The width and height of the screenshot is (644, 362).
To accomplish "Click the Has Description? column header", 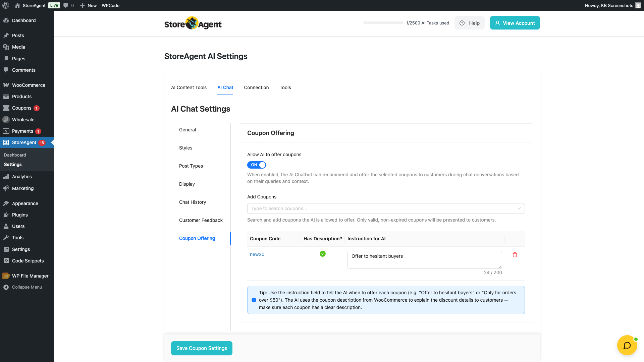I will (323, 239).
